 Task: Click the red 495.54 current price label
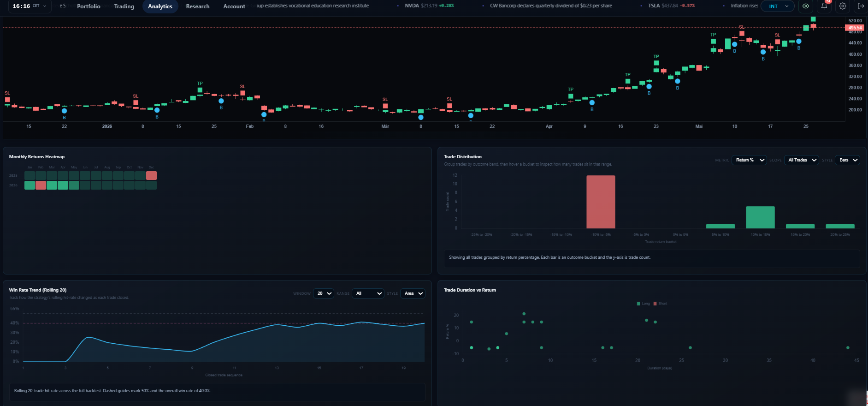coord(854,28)
